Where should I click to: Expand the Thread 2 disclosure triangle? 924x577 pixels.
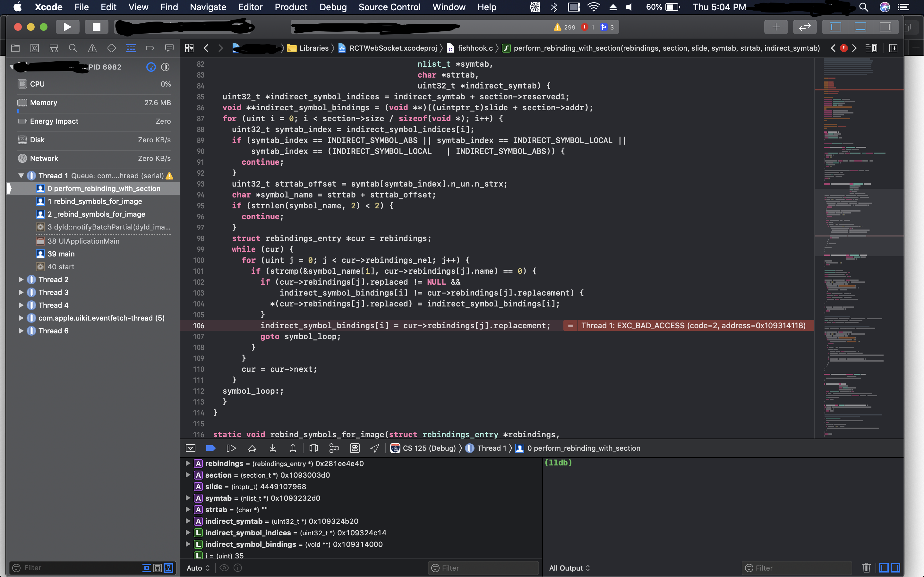click(x=21, y=279)
